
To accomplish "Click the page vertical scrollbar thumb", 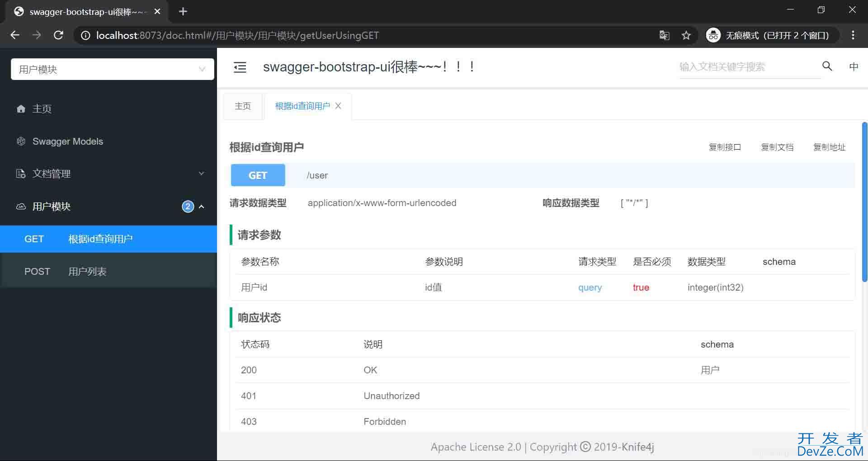I will [864, 202].
